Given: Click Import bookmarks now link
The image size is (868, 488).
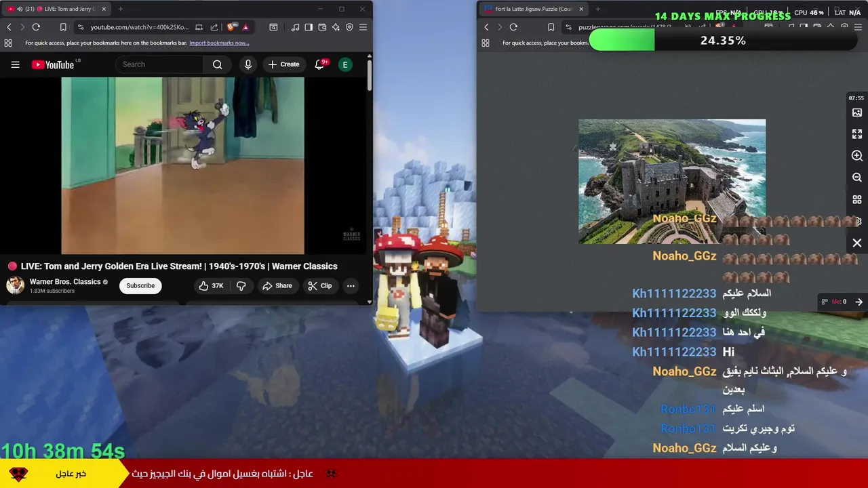Looking at the screenshot, I should pyautogui.click(x=219, y=43).
